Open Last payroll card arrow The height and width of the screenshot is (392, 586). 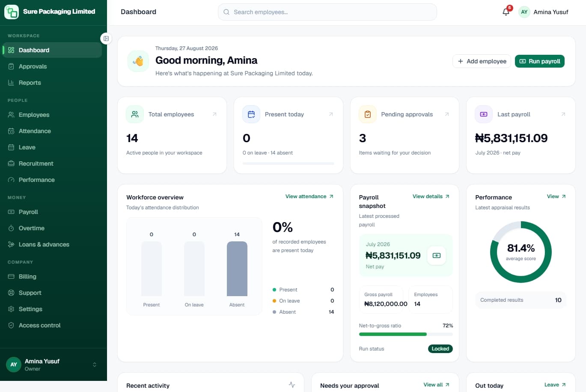point(563,114)
